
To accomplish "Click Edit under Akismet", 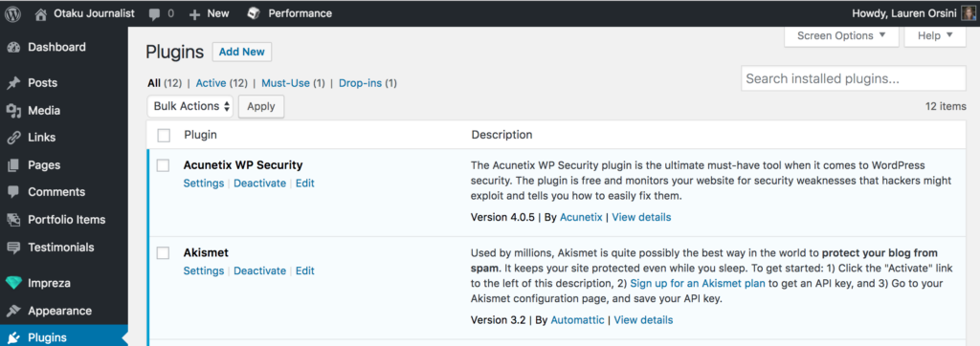I will pos(305,270).
